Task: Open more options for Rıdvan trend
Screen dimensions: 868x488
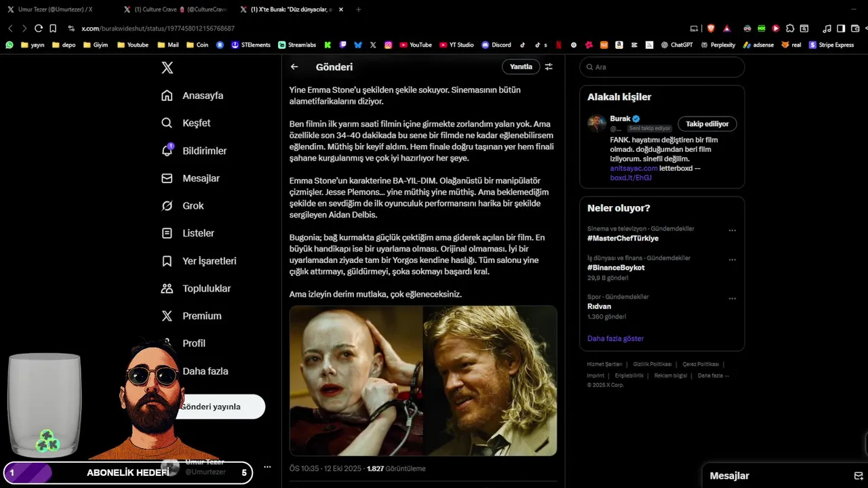Action: [732, 298]
